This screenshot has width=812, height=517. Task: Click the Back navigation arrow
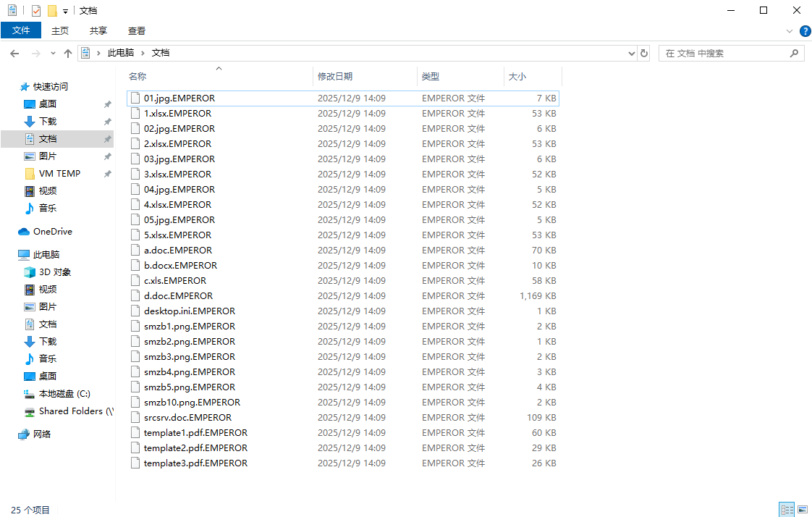14,54
